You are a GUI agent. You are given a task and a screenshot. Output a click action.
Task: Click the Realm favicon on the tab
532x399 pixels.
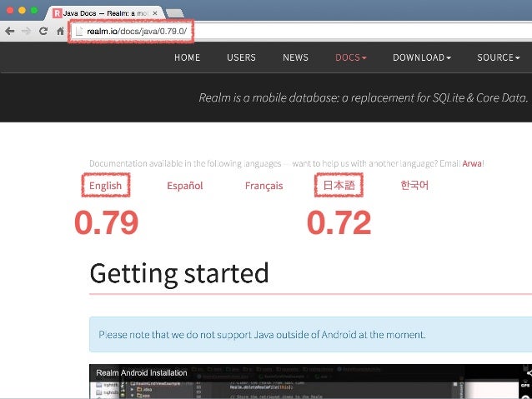(x=57, y=13)
